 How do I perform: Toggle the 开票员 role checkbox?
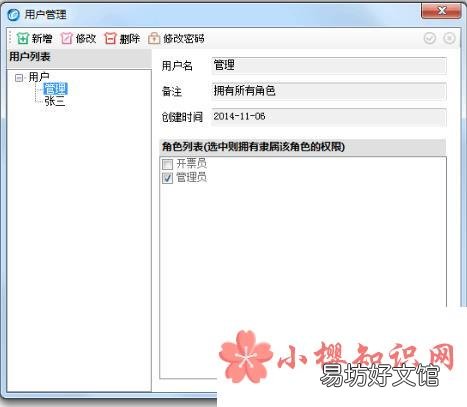click(167, 164)
